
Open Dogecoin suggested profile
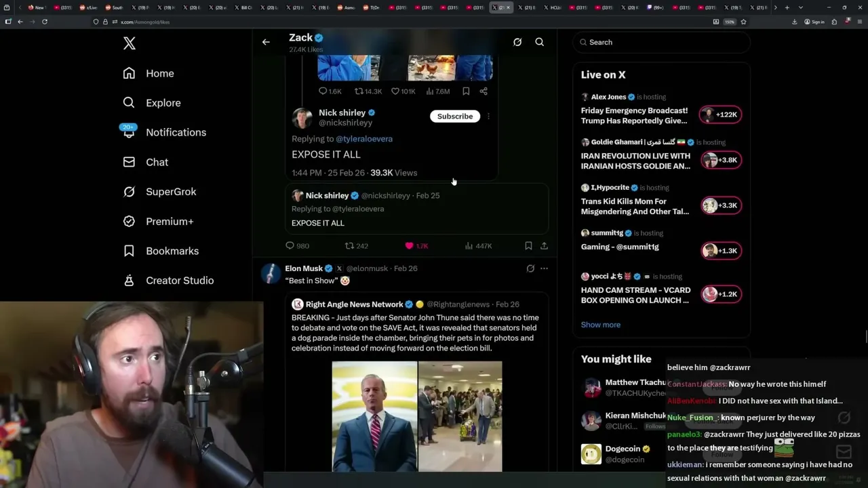pyautogui.click(x=623, y=449)
